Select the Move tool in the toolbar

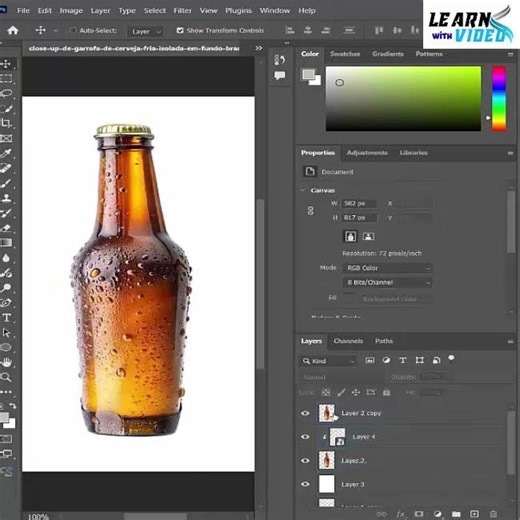pos(6,63)
